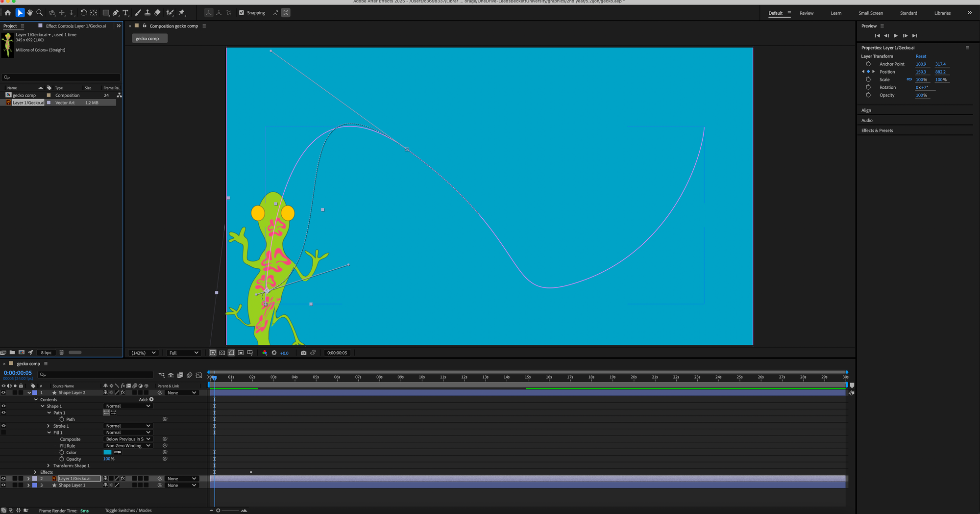
Task: Open the viewer magnification dropdown (142%)
Action: 144,353
